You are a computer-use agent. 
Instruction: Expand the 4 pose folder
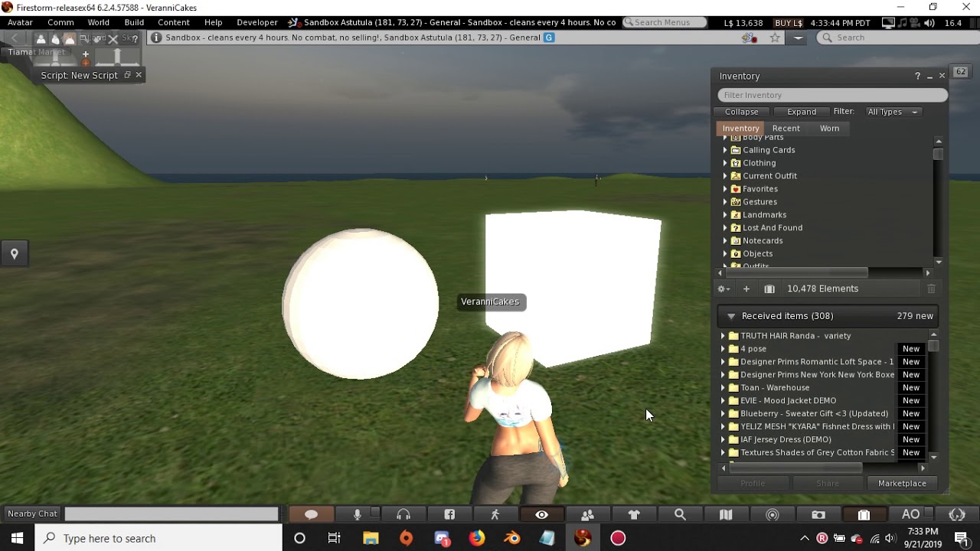coord(723,349)
